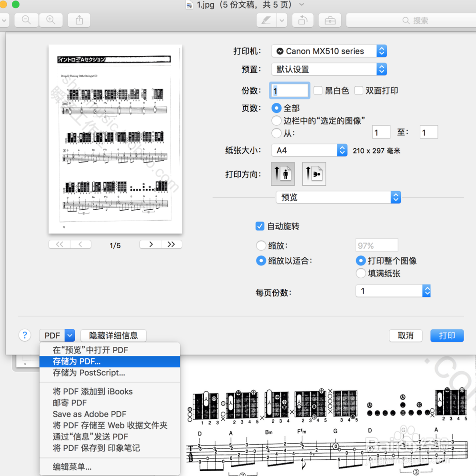The height and width of the screenshot is (476, 476).
Task: Open the Canon MX510 series printer dropdown
Action: pos(329,51)
